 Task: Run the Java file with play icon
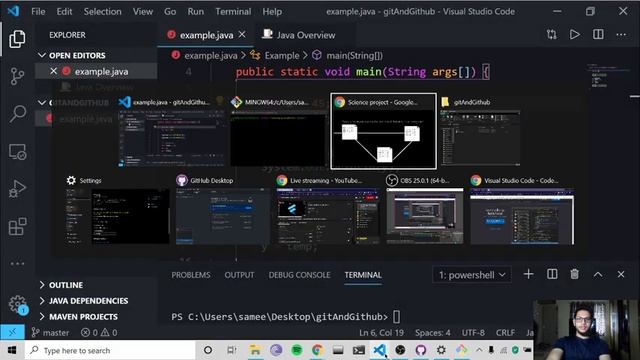coord(575,35)
